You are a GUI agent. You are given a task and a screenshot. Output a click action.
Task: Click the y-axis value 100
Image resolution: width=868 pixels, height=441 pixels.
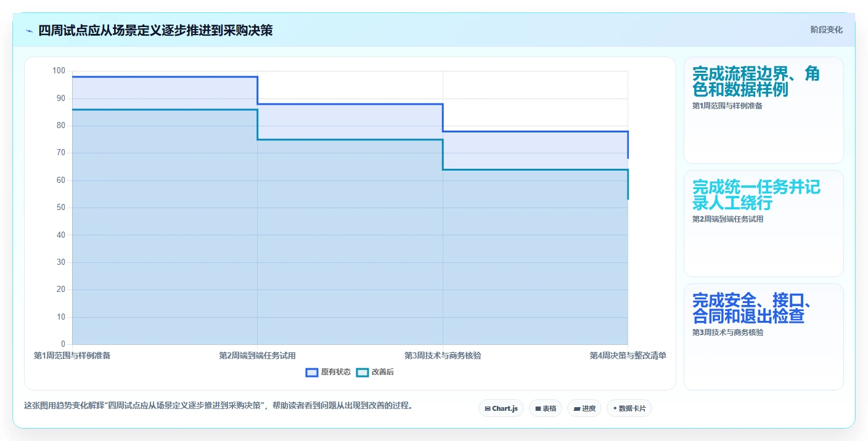[x=59, y=71]
